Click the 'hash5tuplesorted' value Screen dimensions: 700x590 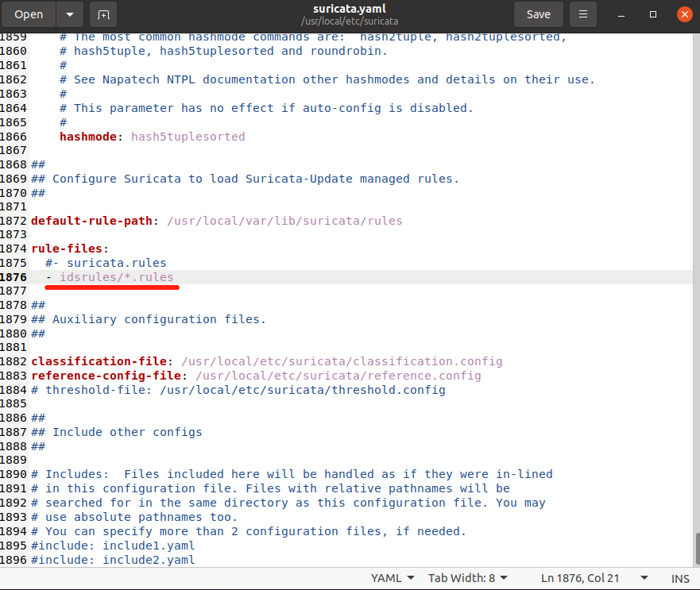(x=188, y=137)
